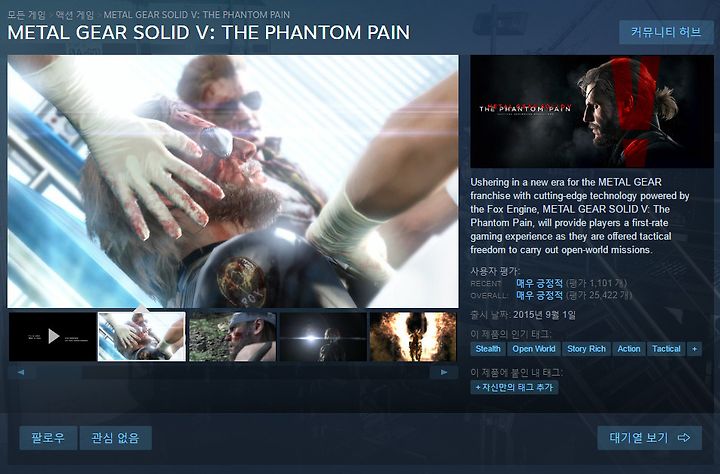720x474 pixels.
Task: Click the left arrow of the thumbnail strip
Action: coord(21,372)
